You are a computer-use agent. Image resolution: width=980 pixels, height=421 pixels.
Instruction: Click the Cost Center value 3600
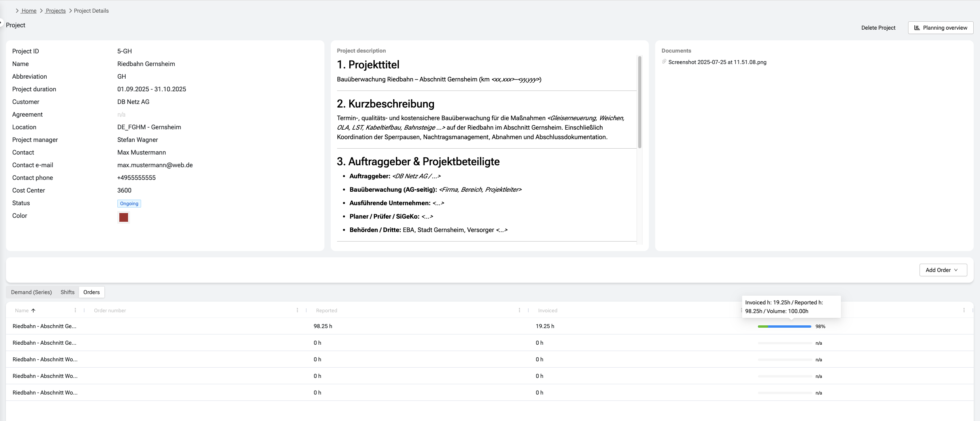[x=124, y=190]
